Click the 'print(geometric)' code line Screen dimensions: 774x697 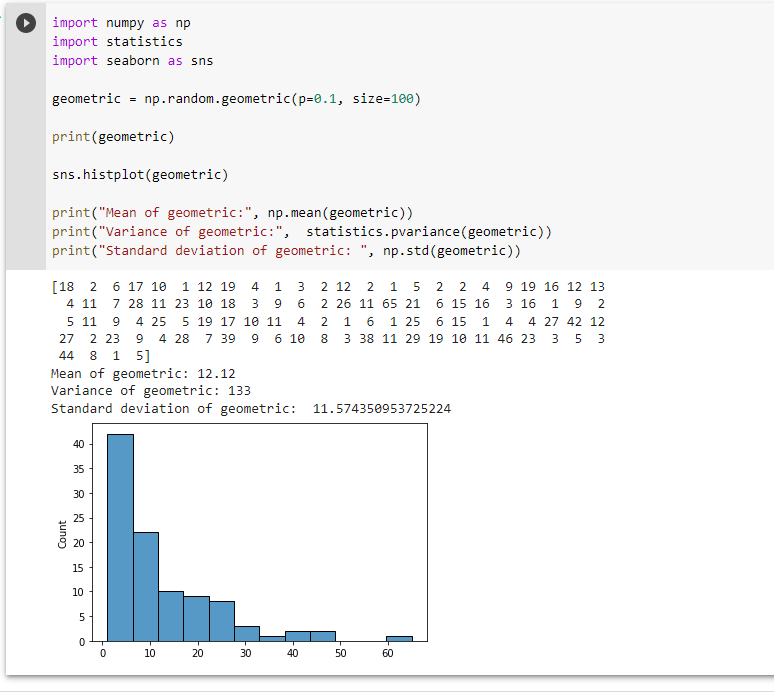click(x=114, y=137)
